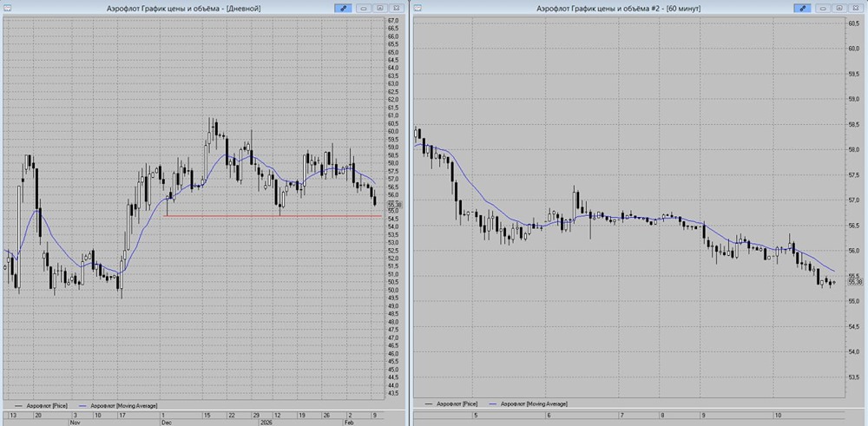This screenshot has height=426, width=868.
Task: Click the 60,5 price level on 60-minute chart axis
Action: 855,23
